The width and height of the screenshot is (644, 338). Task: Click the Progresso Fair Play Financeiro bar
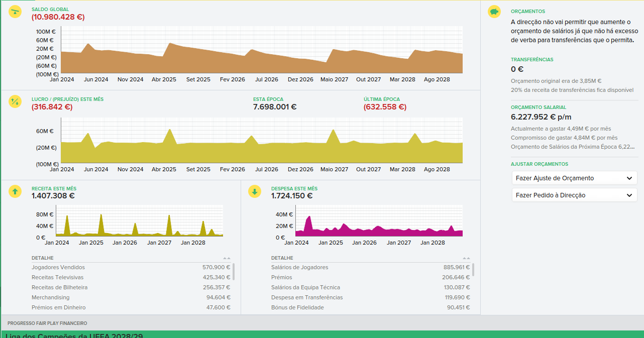(x=322, y=323)
